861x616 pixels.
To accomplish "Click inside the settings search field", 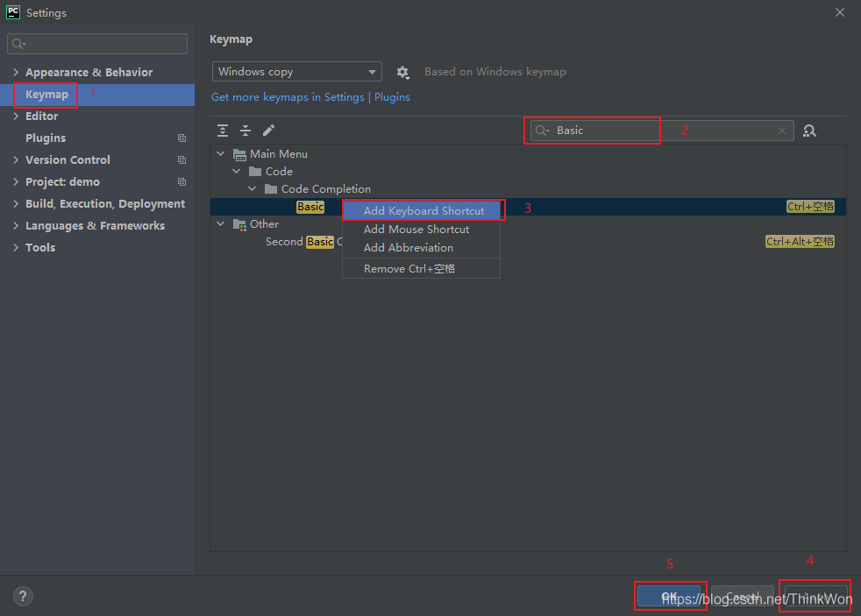I will [97, 44].
